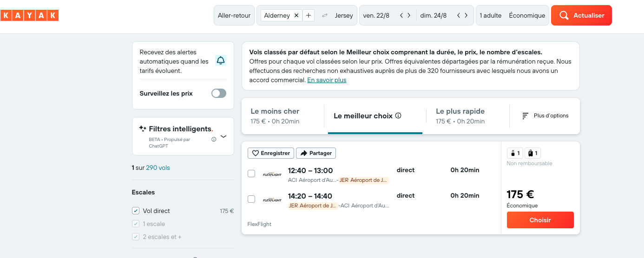
Task: Swap origin and destination airports
Action: pos(325,15)
